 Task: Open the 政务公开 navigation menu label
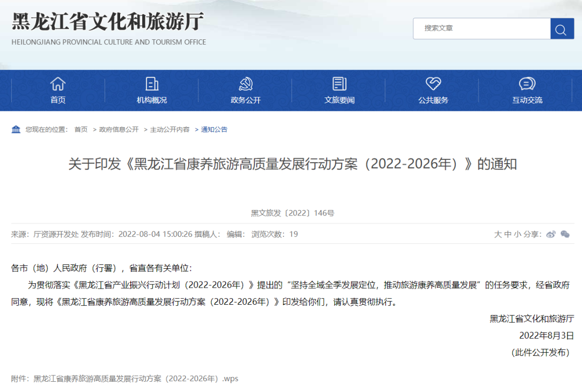click(246, 100)
